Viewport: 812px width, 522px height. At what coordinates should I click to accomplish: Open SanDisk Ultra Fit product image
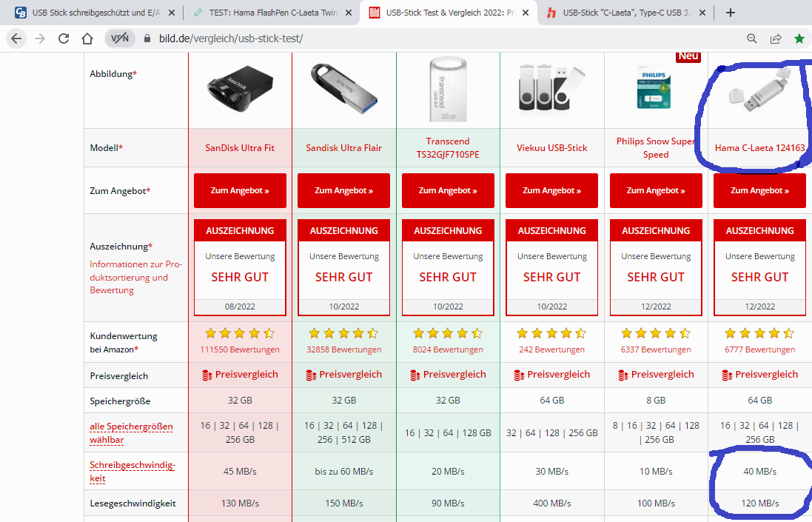[240, 89]
